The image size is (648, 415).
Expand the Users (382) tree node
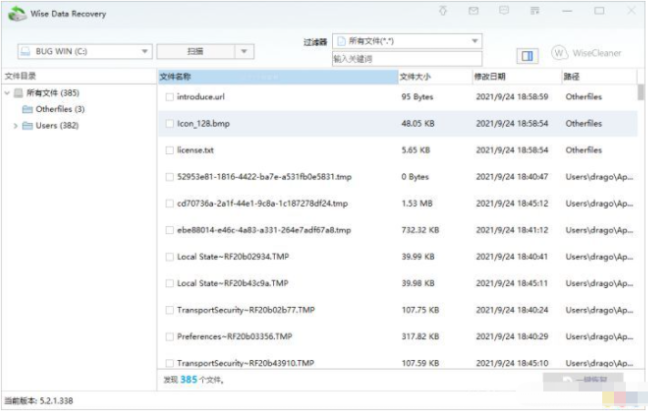click(15, 126)
